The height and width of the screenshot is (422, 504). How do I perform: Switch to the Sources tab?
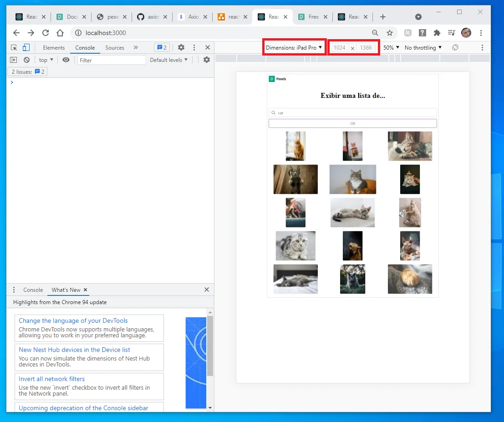click(114, 47)
